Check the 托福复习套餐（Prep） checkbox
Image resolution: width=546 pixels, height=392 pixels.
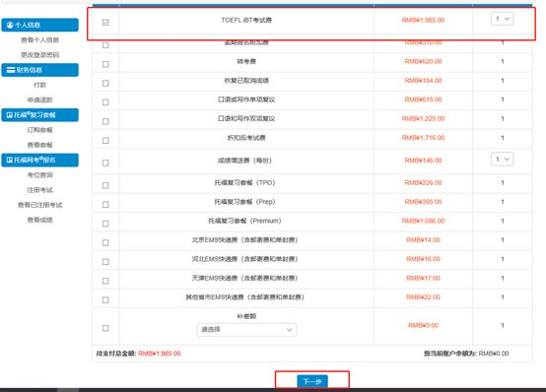(105, 205)
